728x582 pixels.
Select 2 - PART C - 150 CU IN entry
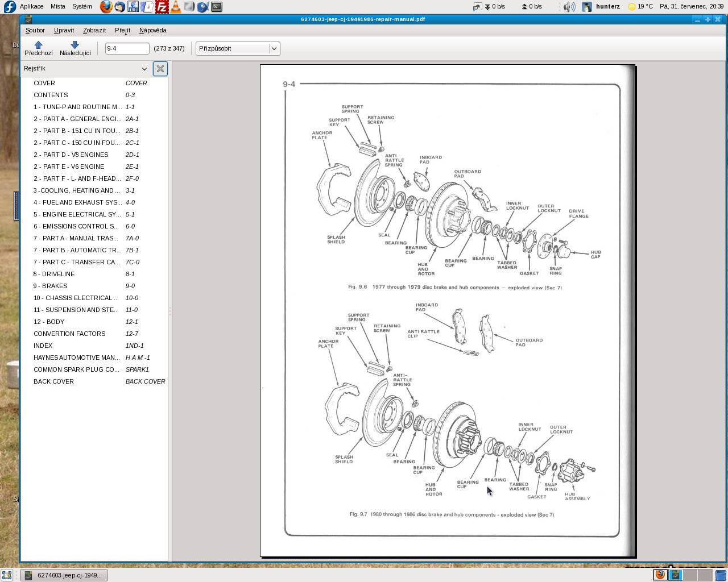(94, 143)
